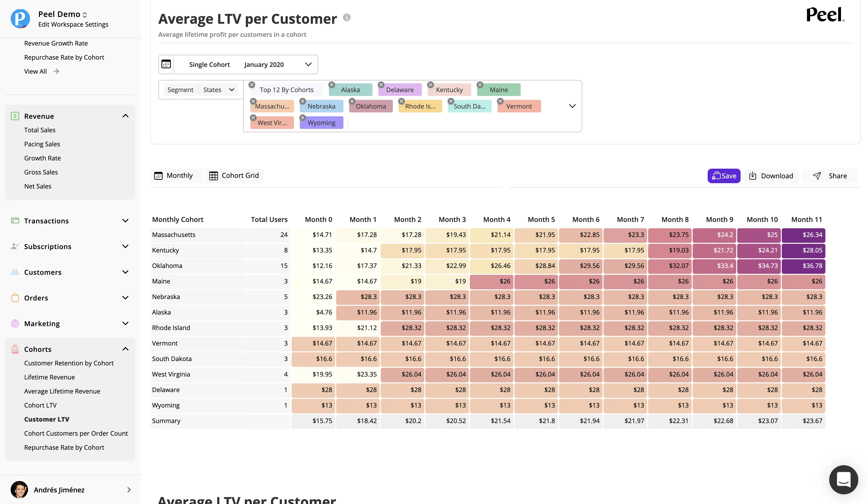Screen dimensions: 868x504
Task: Open the Single Cohort January 2020 dropdown
Action: click(x=246, y=64)
